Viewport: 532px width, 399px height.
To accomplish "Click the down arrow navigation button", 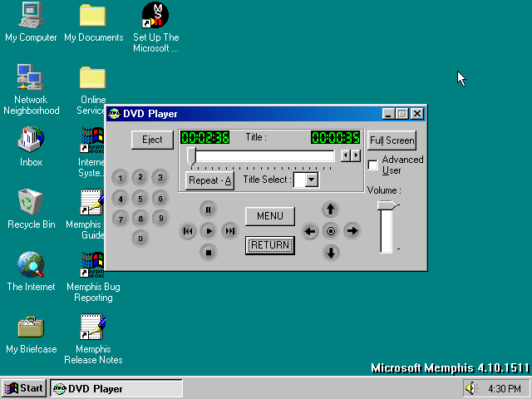I will [x=331, y=253].
